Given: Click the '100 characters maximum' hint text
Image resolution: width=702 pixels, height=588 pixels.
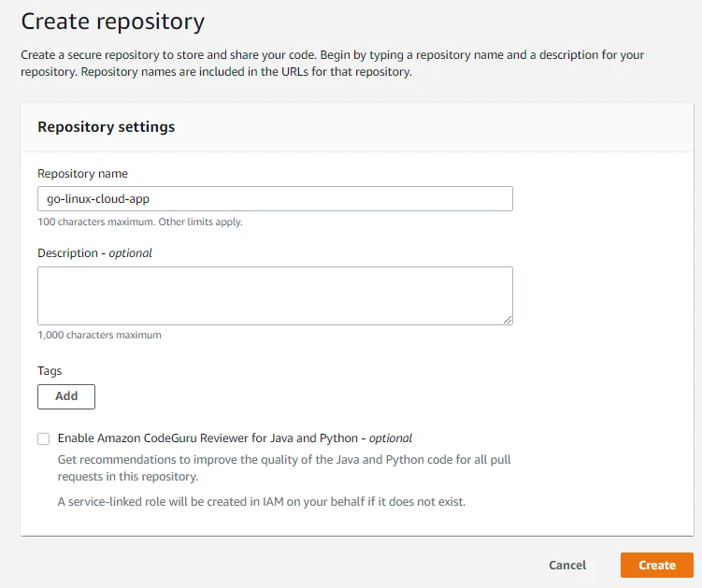Looking at the screenshot, I should click(x=140, y=222).
